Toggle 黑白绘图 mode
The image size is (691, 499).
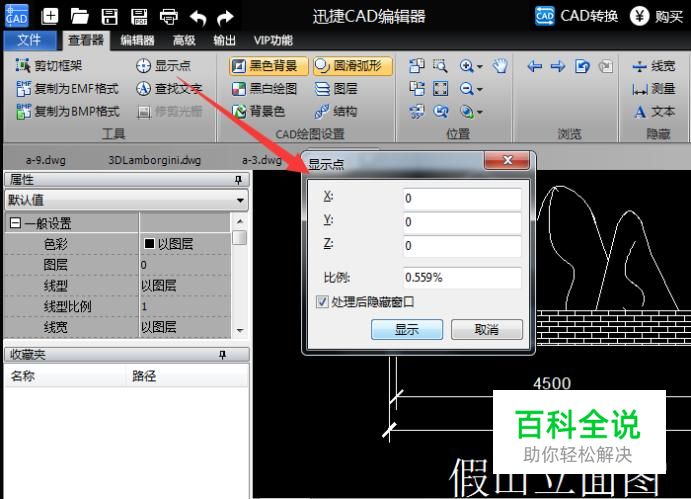[264, 89]
